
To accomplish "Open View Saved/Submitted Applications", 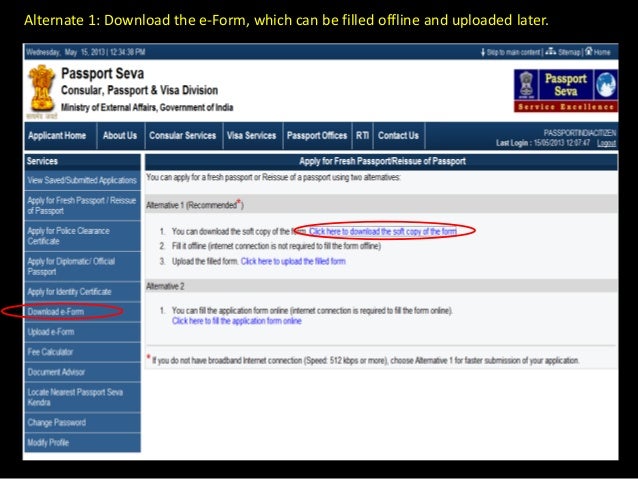I will click(83, 180).
